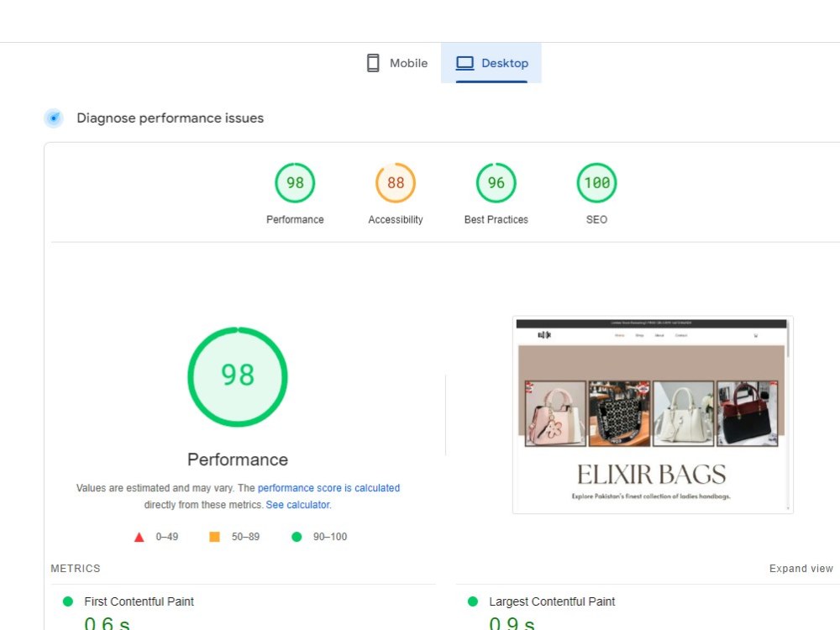Click the Performance label under small 98
This screenshot has width=840, height=630.
click(x=295, y=219)
